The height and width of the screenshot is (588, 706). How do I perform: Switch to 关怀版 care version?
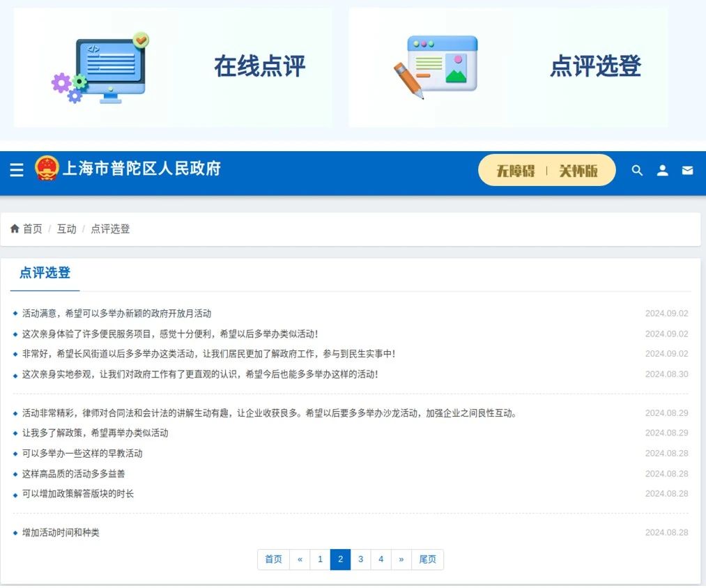coord(578,171)
